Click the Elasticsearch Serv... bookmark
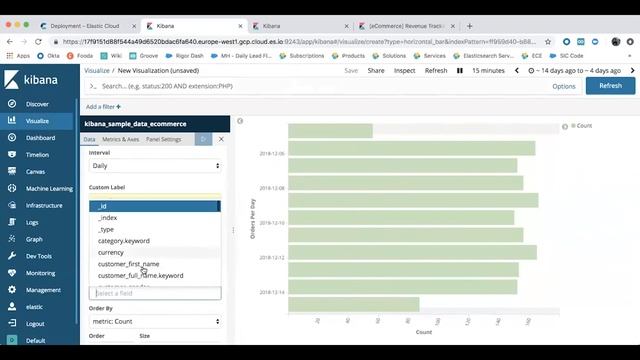This screenshot has width=640, height=360. 483,56
